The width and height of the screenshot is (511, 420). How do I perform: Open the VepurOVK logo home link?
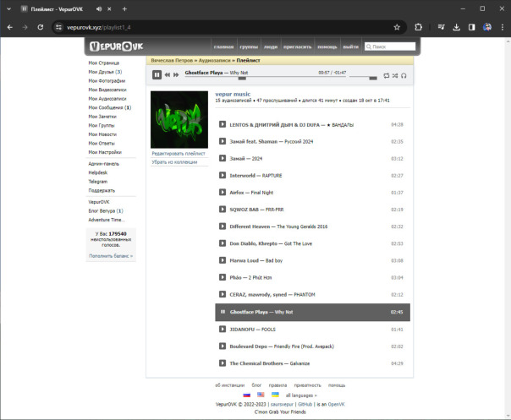(117, 46)
